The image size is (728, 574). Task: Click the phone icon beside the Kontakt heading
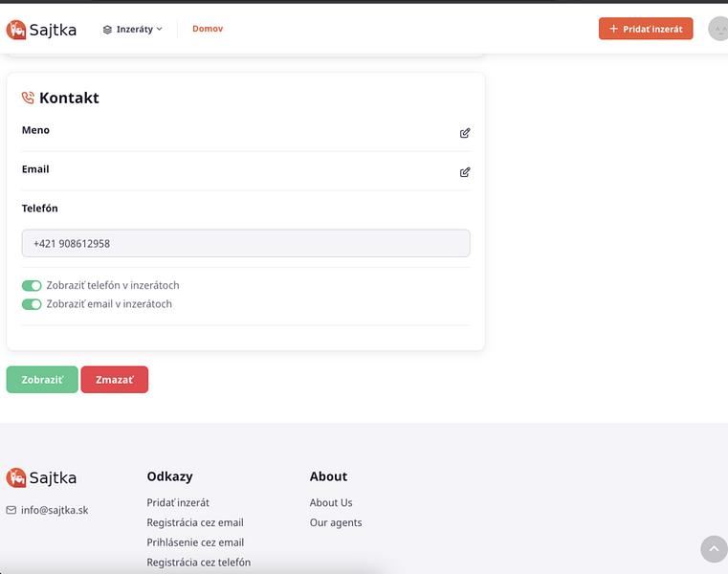[x=28, y=98]
